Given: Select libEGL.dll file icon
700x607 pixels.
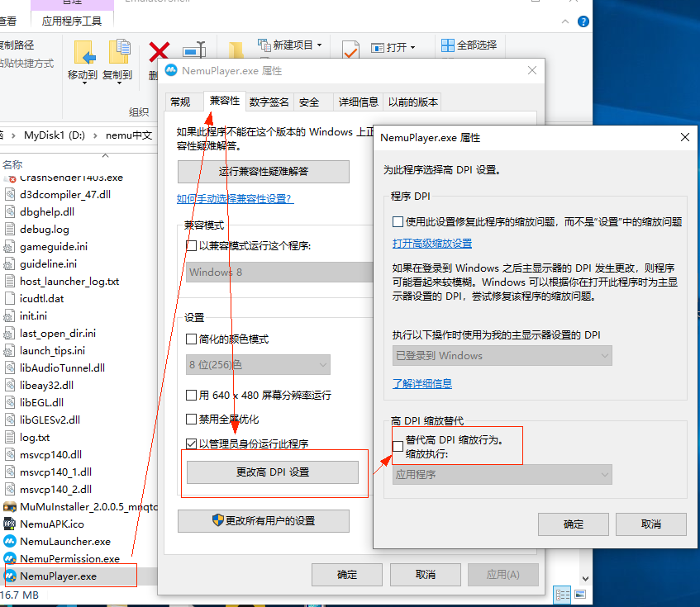Looking at the screenshot, I should coord(10,403).
